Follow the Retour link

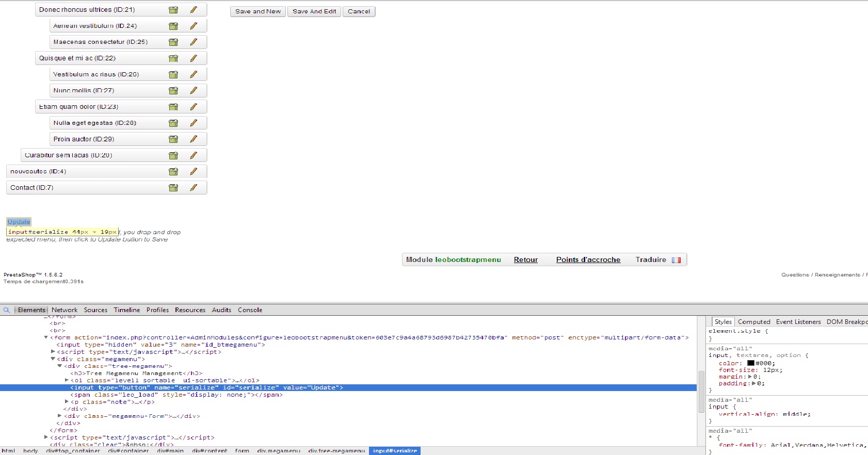(x=526, y=259)
